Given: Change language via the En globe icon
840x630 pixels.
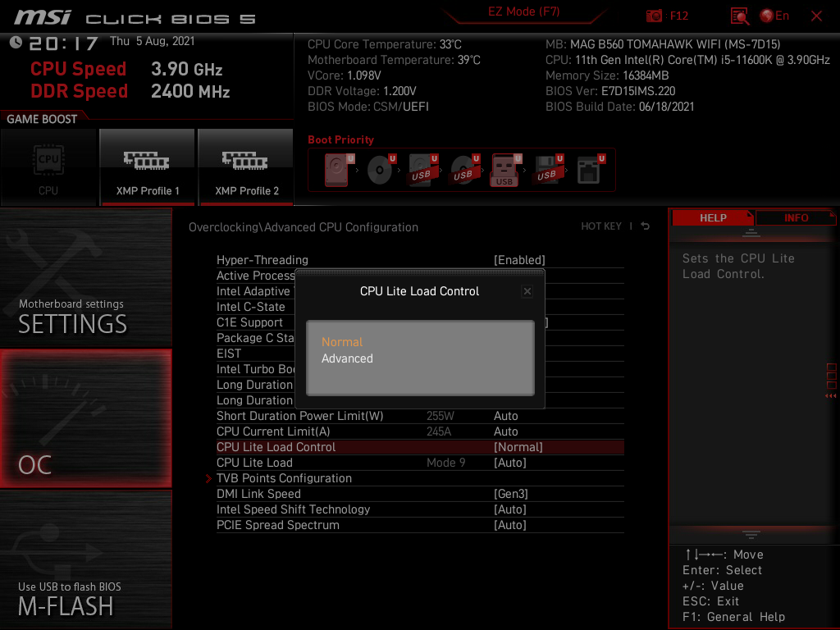Looking at the screenshot, I should (x=774, y=16).
